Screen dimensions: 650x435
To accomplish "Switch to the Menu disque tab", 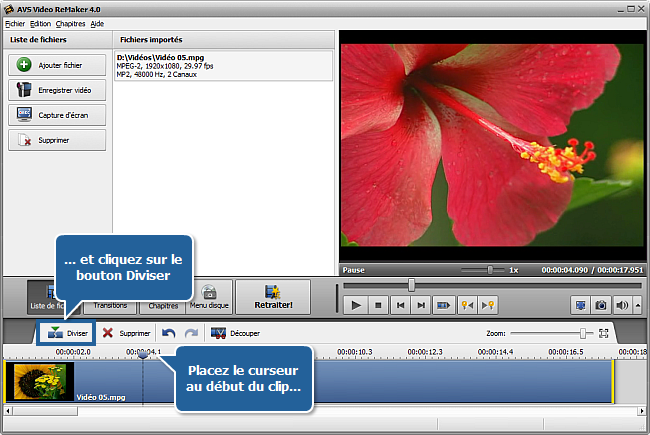I will click(x=209, y=298).
